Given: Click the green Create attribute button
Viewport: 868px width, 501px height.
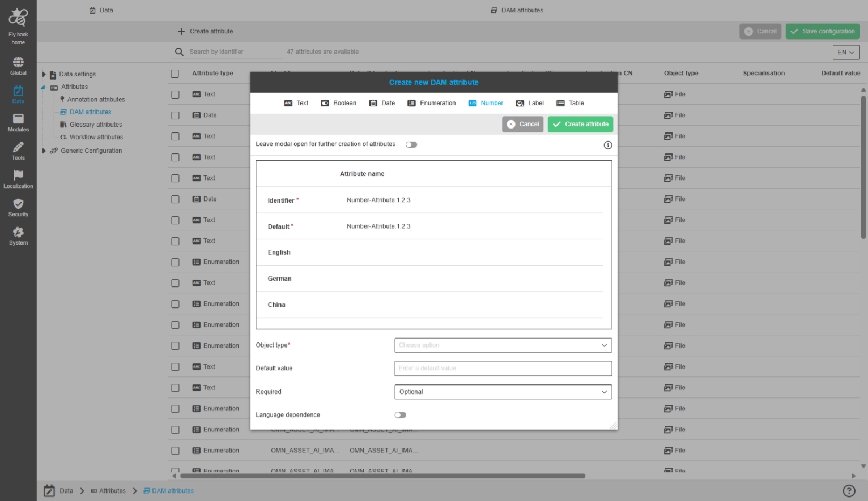Looking at the screenshot, I should (580, 124).
